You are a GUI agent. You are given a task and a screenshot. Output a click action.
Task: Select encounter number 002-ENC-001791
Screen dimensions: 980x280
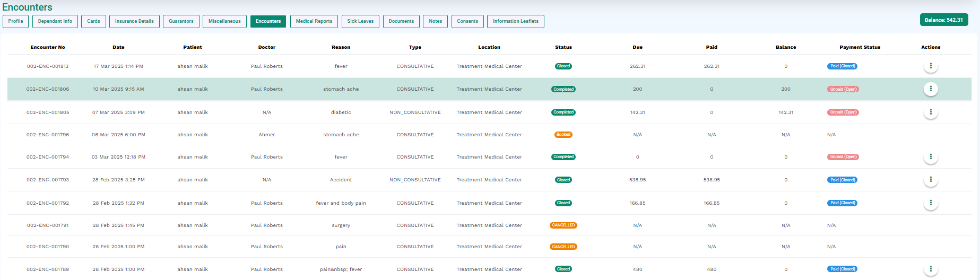click(x=48, y=225)
